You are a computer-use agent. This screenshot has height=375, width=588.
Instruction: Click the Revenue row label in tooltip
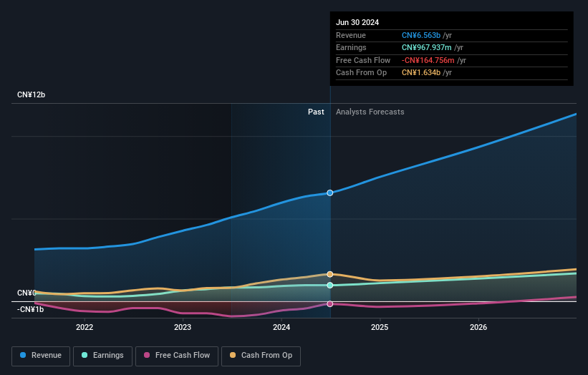[351, 35]
